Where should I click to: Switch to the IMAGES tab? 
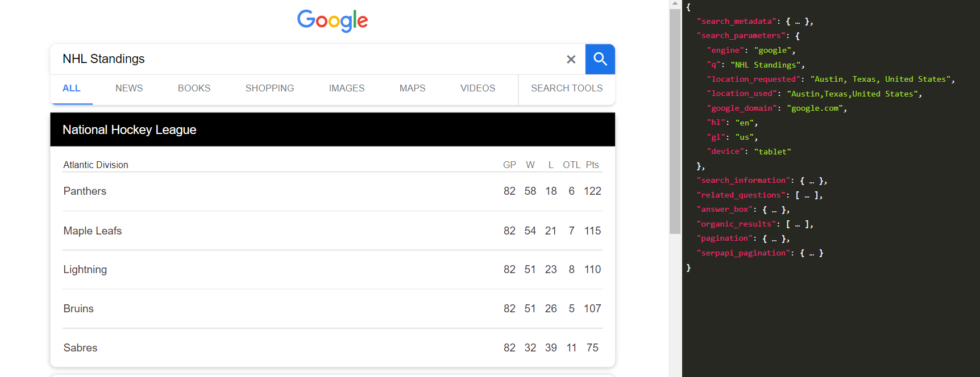pyautogui.click(x=347, y=88)
